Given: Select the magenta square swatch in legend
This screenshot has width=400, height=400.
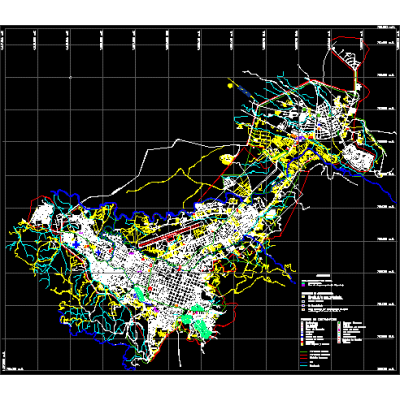Looking at the screenshot, I should 303,285.
